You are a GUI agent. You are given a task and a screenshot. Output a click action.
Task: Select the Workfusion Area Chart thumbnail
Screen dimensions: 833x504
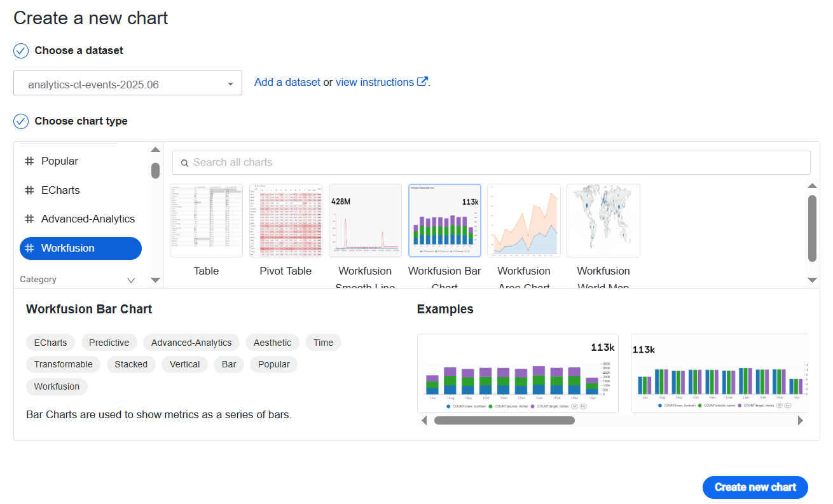(524, 221)
